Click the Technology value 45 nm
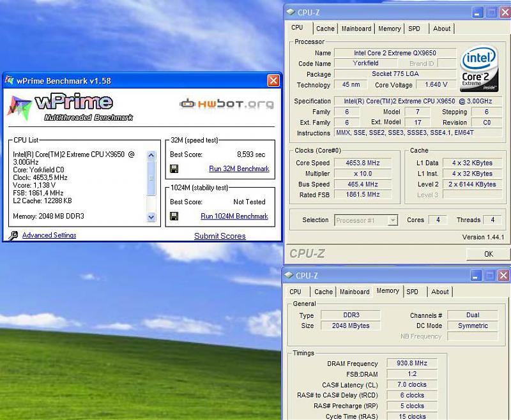This screenshot has width=511, height=420. point(351,85)
